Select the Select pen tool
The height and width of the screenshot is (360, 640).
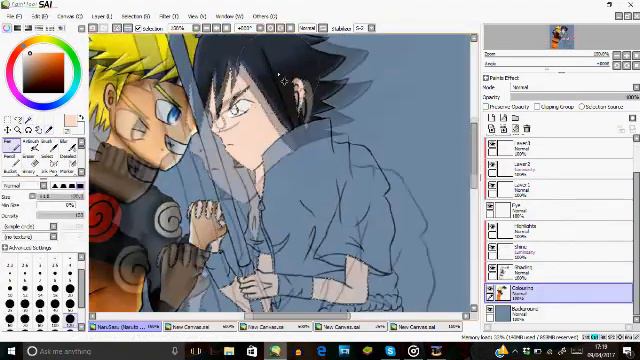[49, 160]
